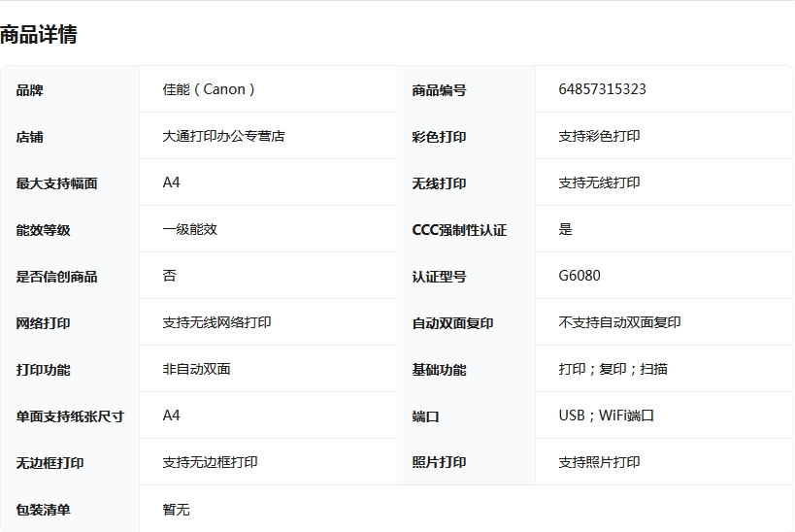Click the USB；WiFi端口 value
This screenshot has width=795, height=532.
coord(607,416)
